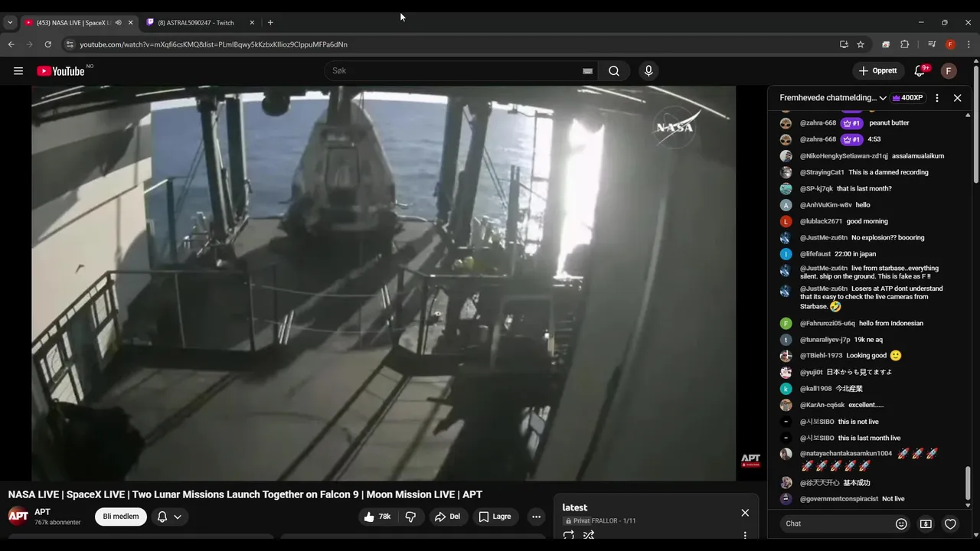Open the YouTube account avatar menu

pos(949,71)
